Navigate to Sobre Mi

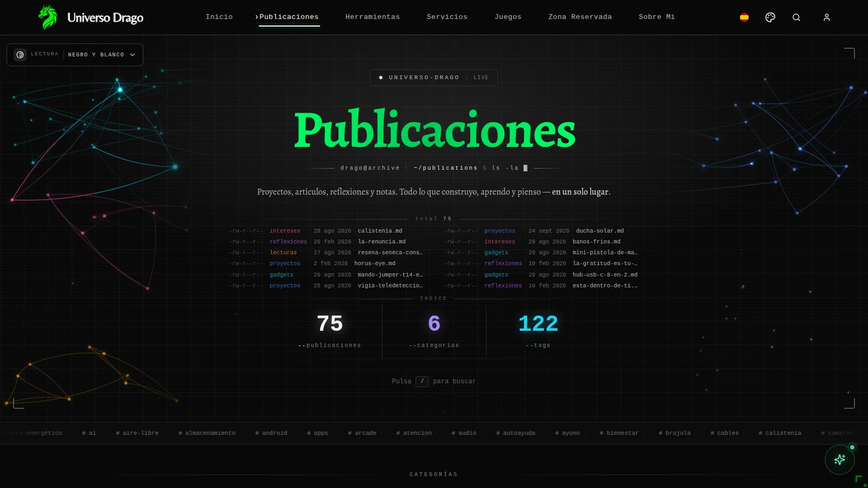[x=657, y=17]
